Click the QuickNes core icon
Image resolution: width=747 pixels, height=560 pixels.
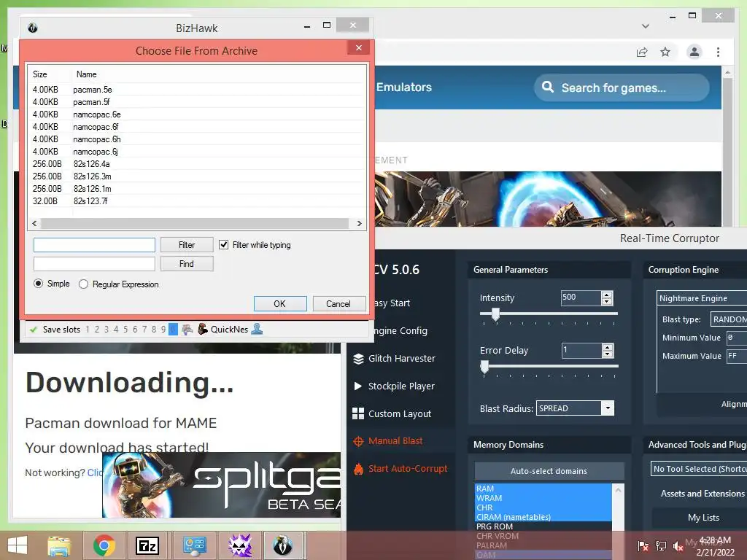pyautogui.click(x=203, y=329)
